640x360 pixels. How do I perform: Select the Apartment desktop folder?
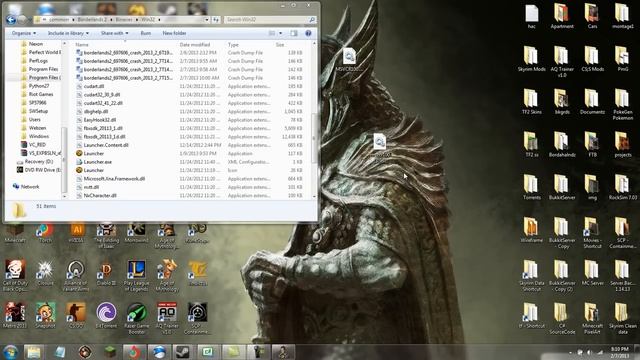(562, 16)
